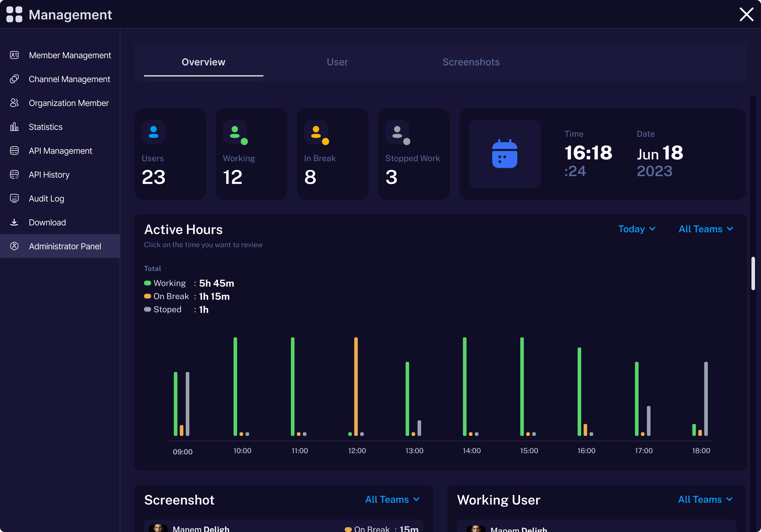Image resolution: width=761 pixels, height=532 pixels.
Task: Click the Member Management sidebar icon
Action: (x=14, y=55)
